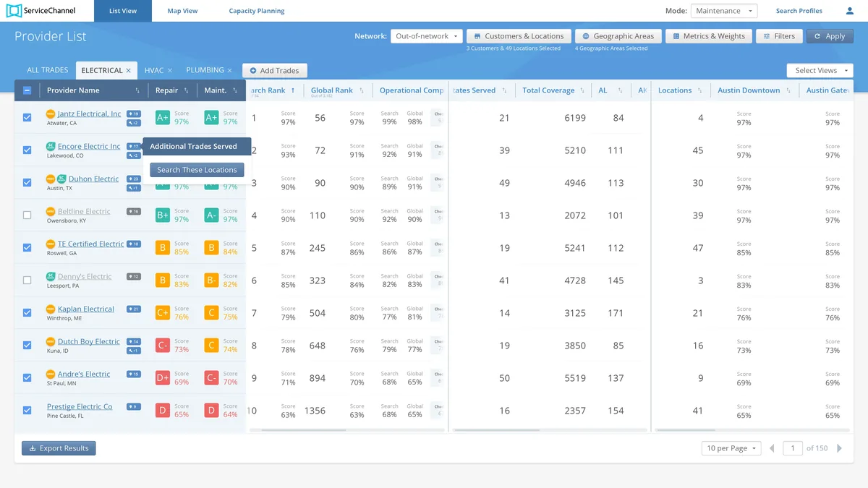Sort by the Total Coverage column arrows
The width and height of the screenshot is (868, 488).
(x=582, y=90)
